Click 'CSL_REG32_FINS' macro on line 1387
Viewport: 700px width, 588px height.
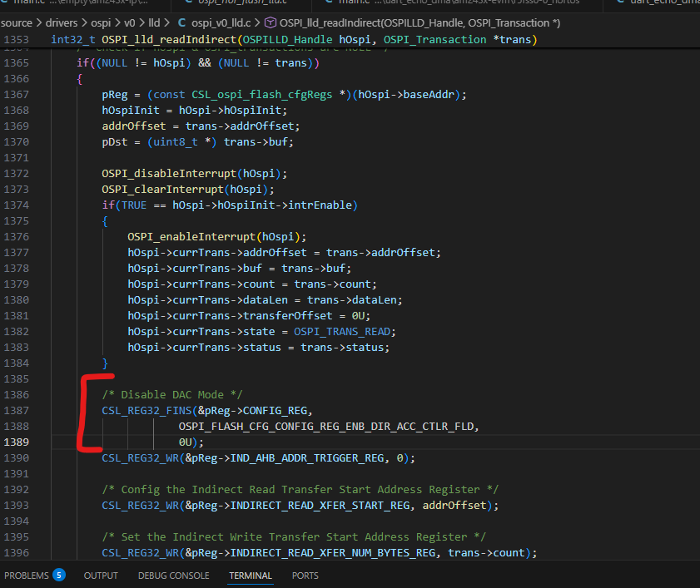pos(146,411)
